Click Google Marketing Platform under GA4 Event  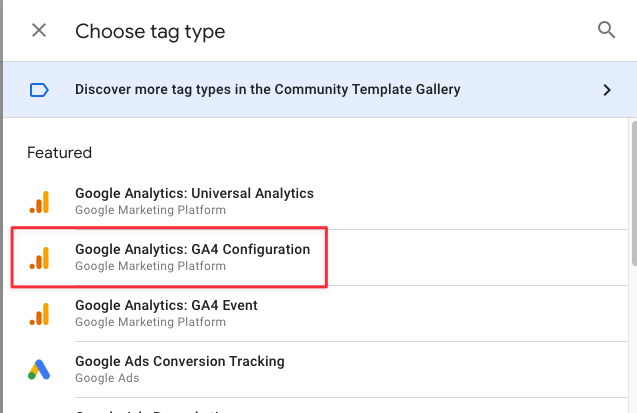150,323
